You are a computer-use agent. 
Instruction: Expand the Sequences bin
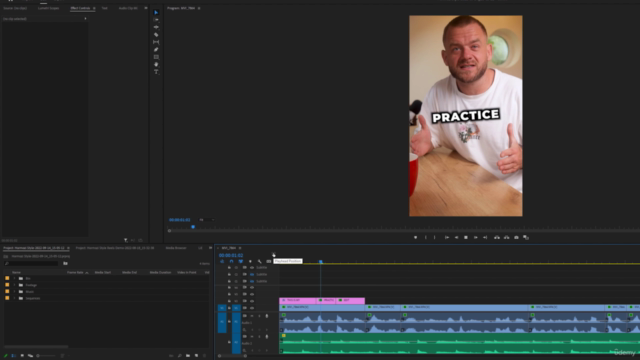[x=14, y=298]
